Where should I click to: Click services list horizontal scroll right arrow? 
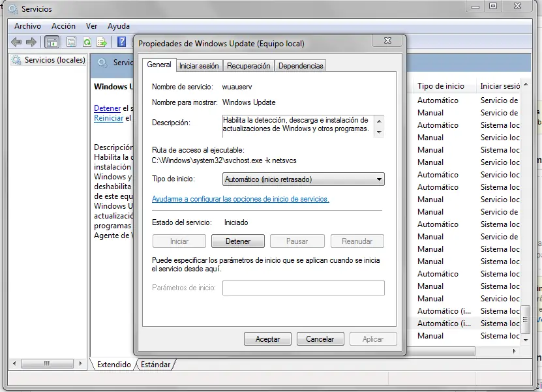[515, 351]
